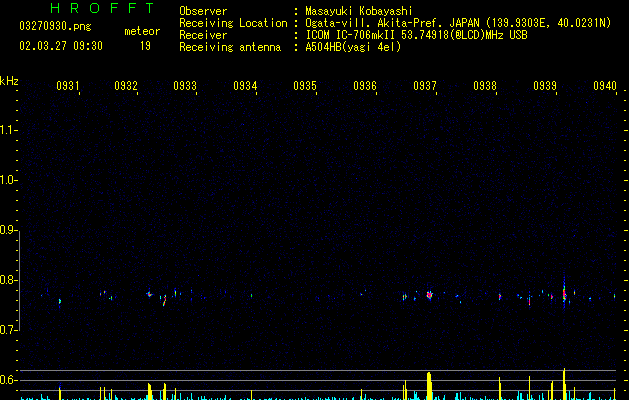
Task: Click the 0937 time marker
Action: 425,86
